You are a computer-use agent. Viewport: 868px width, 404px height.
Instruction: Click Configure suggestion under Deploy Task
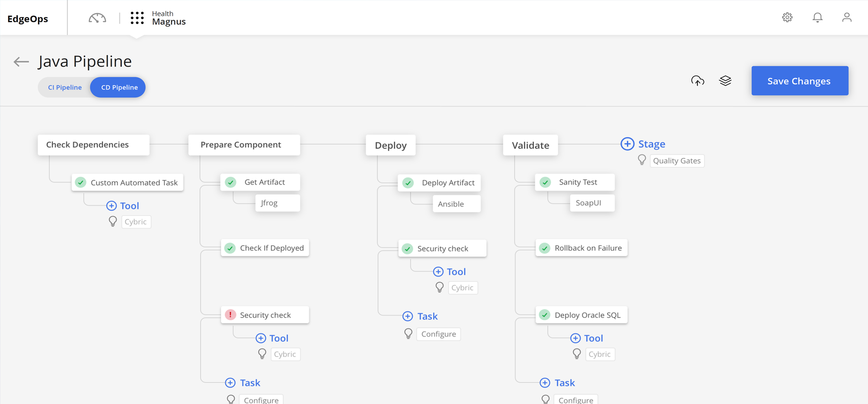[439, 334]
